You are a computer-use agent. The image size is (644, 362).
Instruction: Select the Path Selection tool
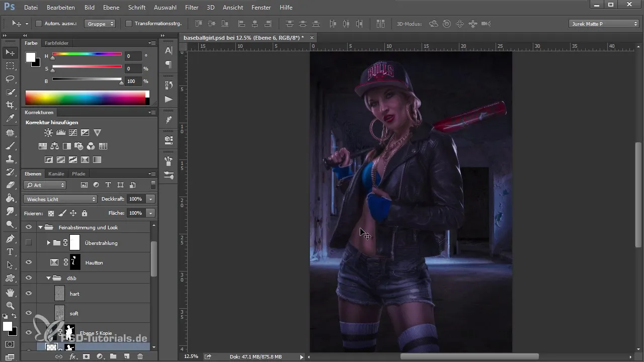(x=10, y=265)
